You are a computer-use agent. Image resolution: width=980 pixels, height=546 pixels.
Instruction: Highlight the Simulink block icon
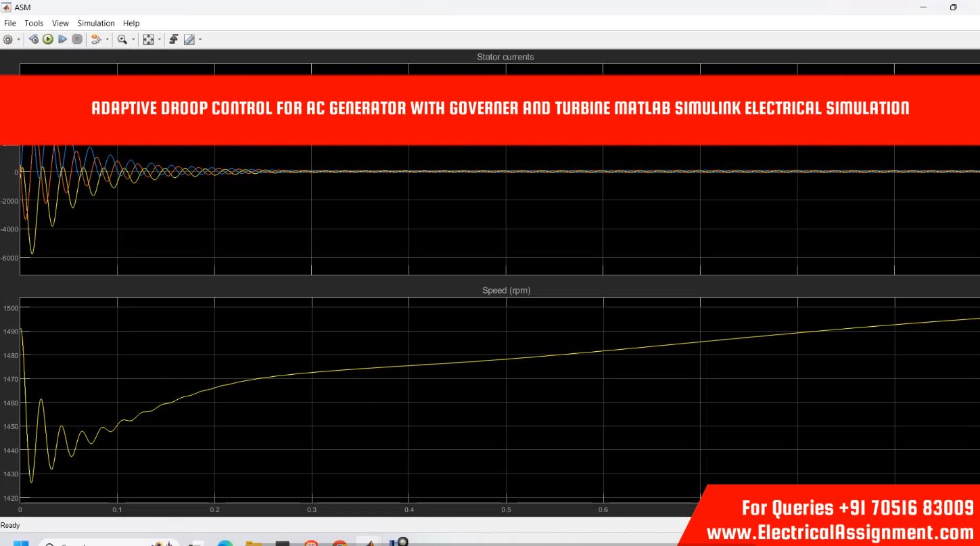coord(95,39)
